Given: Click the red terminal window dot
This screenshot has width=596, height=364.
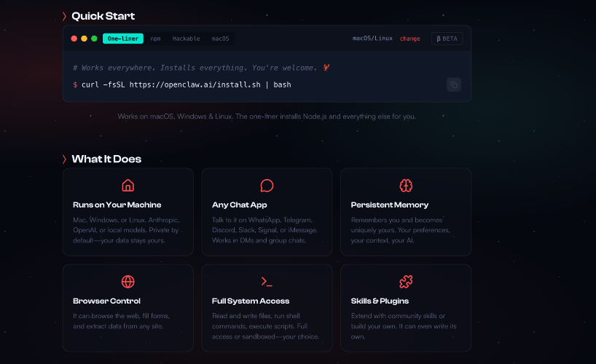Looking at the screenshot, I should point(74,39).
